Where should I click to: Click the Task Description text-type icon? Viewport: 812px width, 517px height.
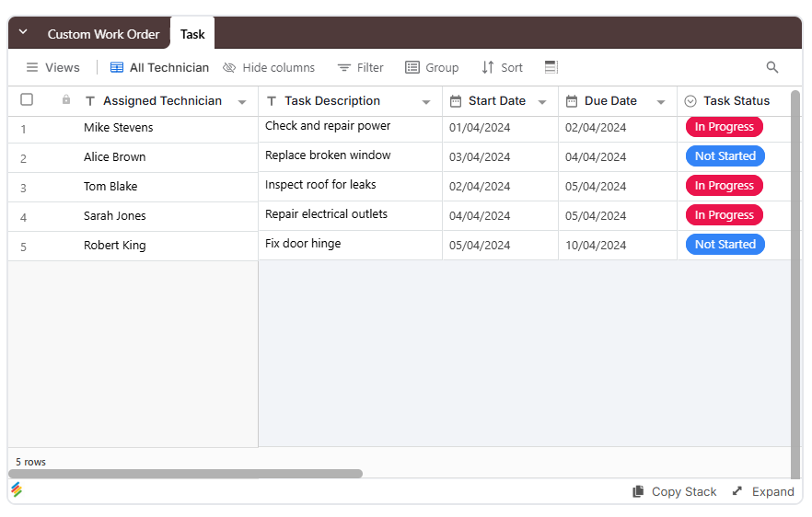pos(272,101)
